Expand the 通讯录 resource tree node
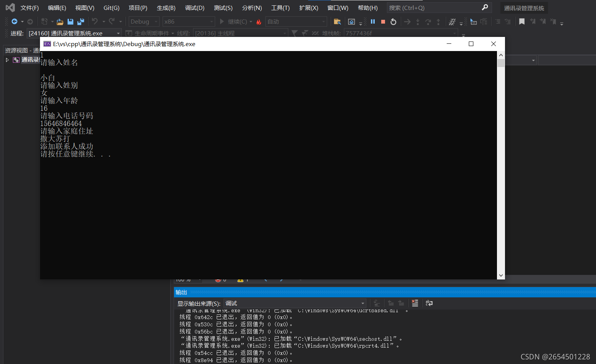Image resolution: width=596 pixels, height=364 pixels. click(x=7, y=60)
